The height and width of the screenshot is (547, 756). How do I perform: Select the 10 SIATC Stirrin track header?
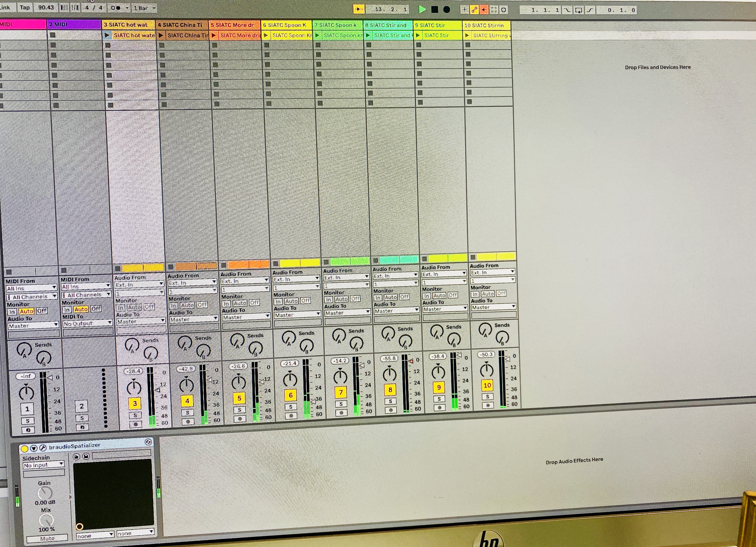[486, 25]
